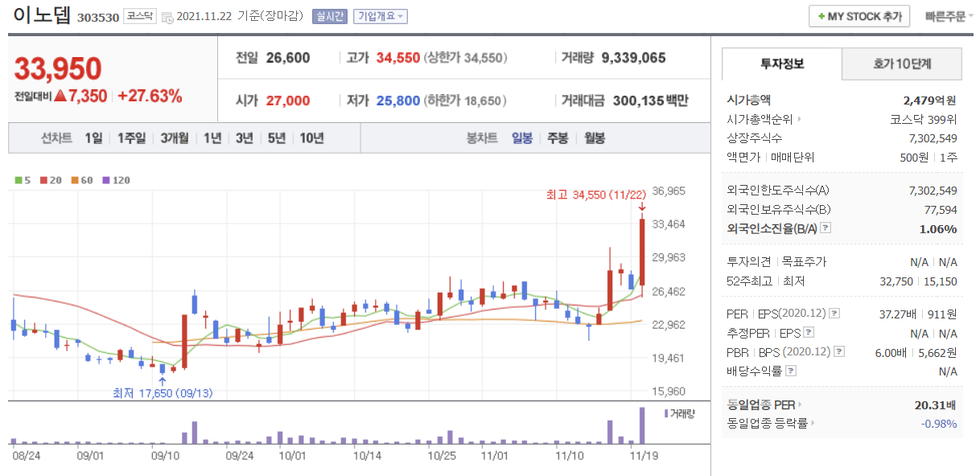
Task: Switch to the 투자정보 tab
Action: coord(782,64)
